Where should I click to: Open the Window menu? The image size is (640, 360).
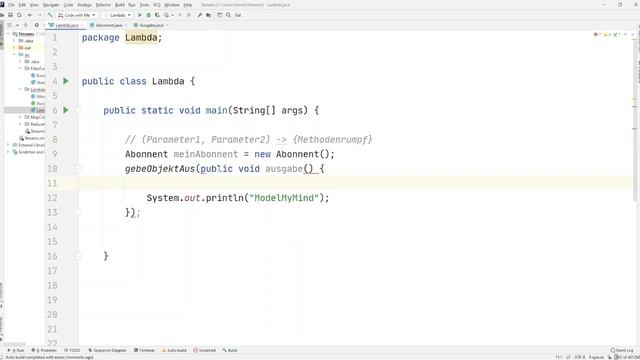tap(172, 5)
